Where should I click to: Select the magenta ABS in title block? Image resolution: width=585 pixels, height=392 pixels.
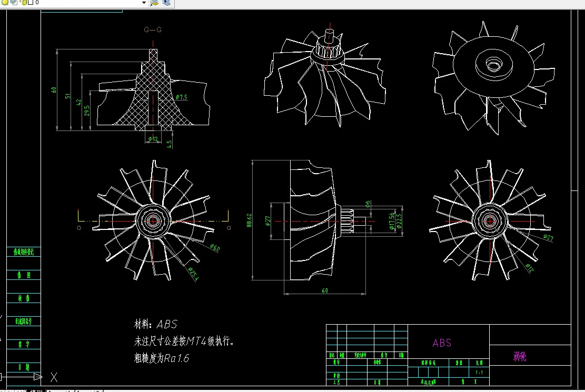442,343
